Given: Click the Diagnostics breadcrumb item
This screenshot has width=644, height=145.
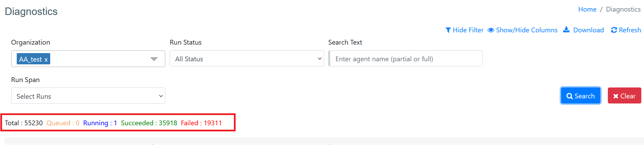Looking at the screenshot, I should (x=623, y=10).
